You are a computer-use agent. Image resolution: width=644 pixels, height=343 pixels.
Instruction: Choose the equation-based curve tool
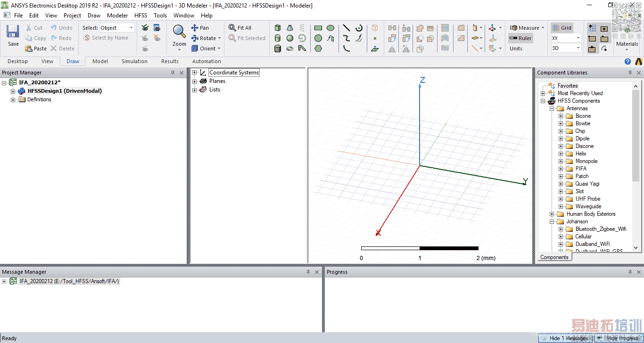pyautogui.click(x=359, y=38)
